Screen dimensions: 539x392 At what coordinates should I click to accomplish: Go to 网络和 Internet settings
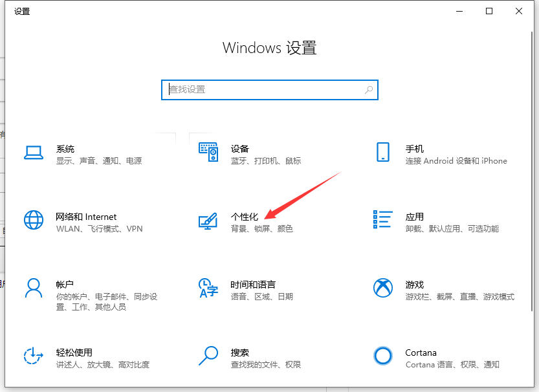pos(86,217)
